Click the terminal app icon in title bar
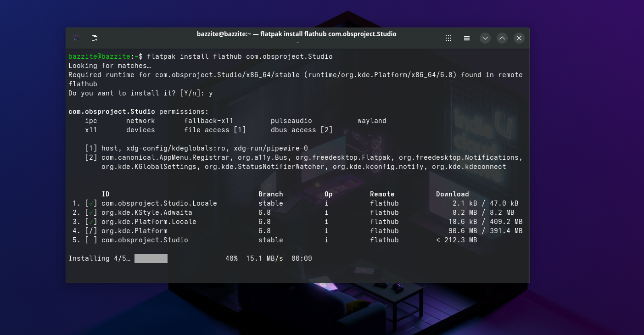 click(x=77, y=38)
